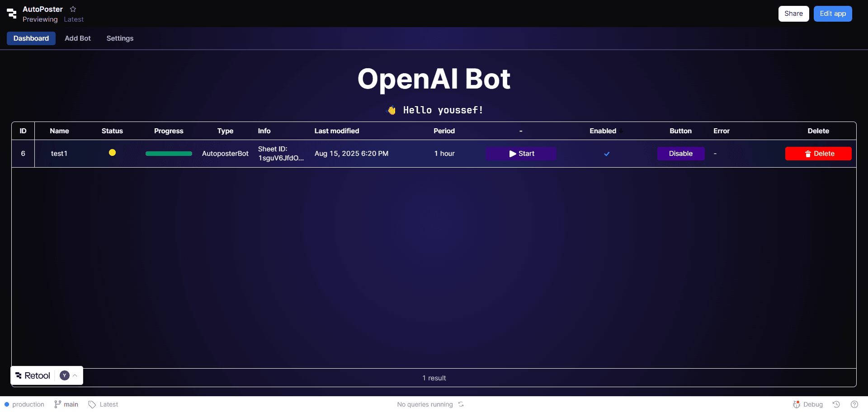Click the Share button
Screen dimensions: 868x412
coord(793,14)
